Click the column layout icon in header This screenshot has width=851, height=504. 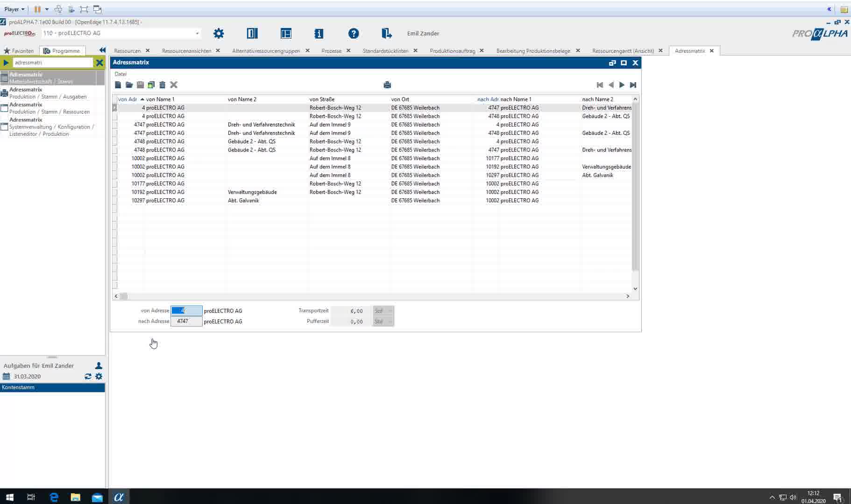(252, 33)
